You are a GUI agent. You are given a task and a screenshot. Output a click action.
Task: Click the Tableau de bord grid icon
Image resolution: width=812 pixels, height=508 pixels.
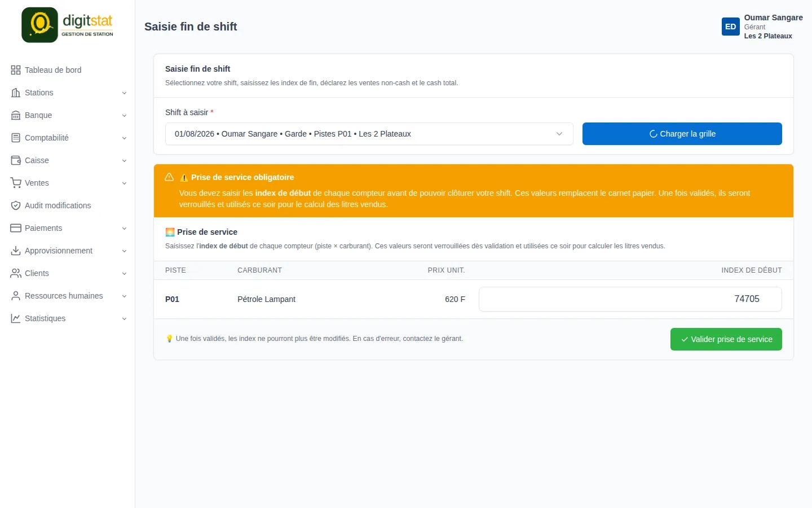16,70
